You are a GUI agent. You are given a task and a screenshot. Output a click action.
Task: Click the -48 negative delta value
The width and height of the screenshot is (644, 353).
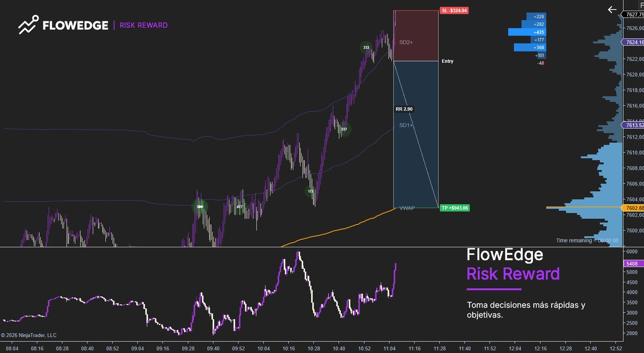(541, 63)
